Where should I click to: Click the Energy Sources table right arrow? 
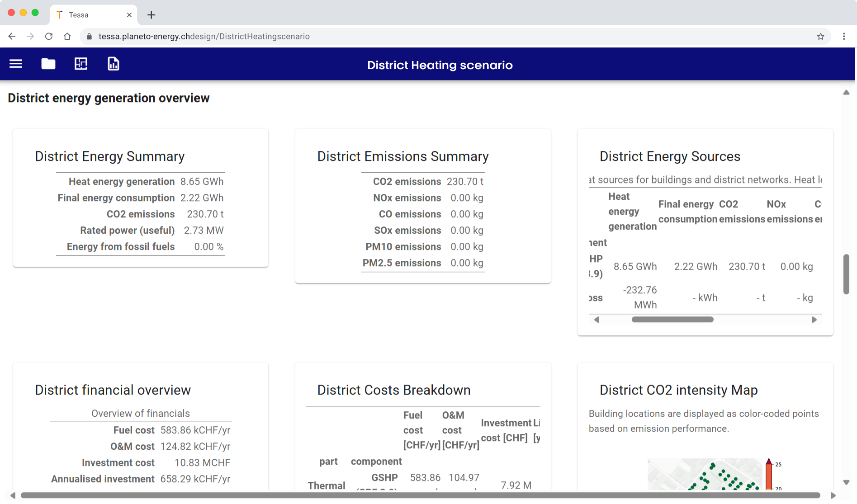pos(814,320)
